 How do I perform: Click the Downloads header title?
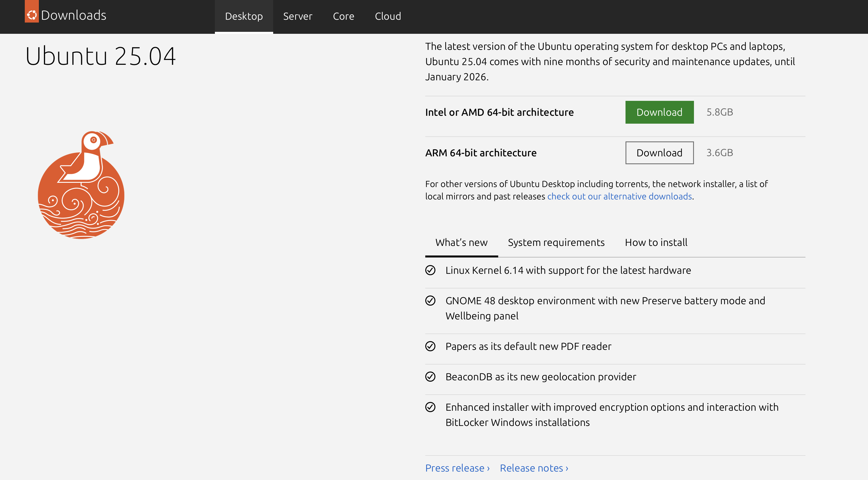(74, 15)
